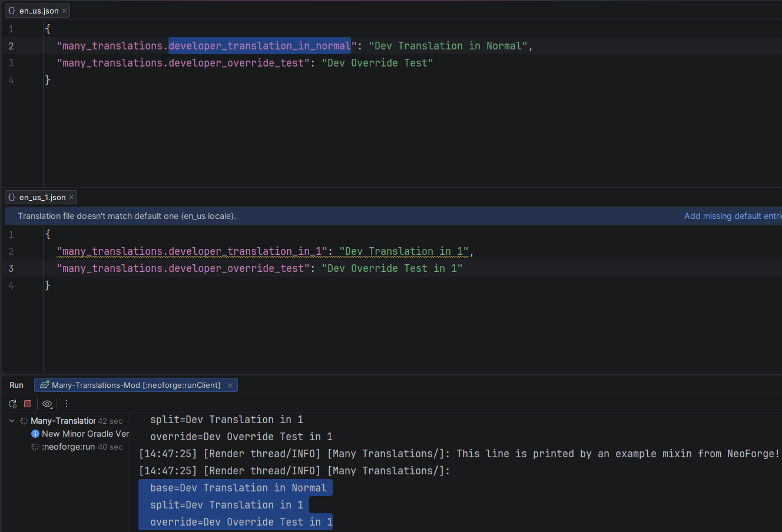Stop the running neoforge:runClient process
782x532 pixels.
[x=28, y=404]
